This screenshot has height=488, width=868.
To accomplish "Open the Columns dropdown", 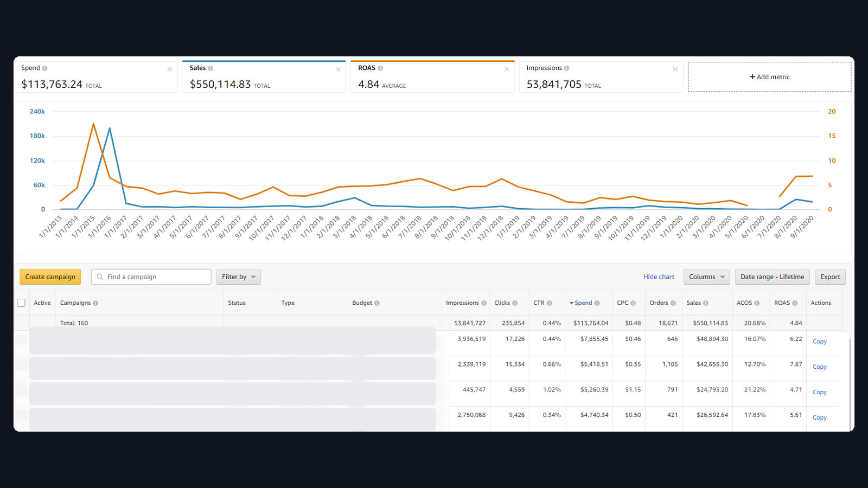I will [x=707, y=277].
